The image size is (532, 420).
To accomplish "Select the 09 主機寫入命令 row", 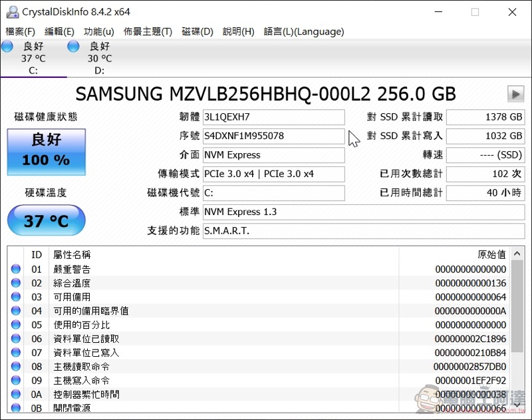I will pyautogui.click(x=258, y=381).
